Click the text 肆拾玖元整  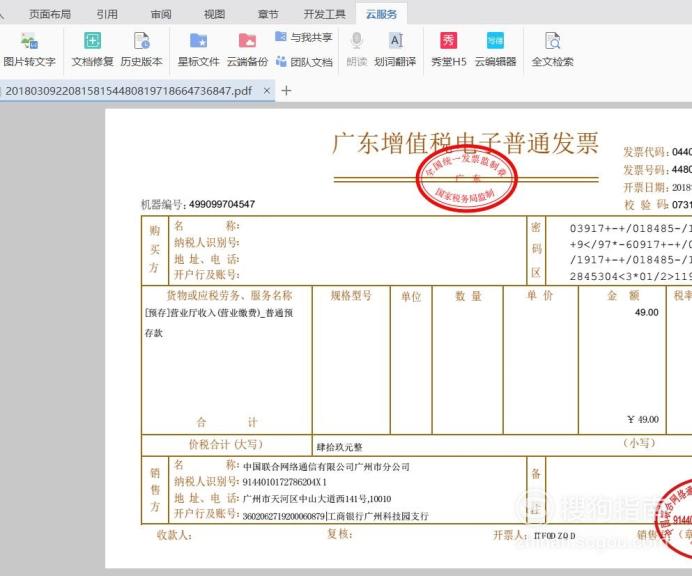tap(339, 447)
